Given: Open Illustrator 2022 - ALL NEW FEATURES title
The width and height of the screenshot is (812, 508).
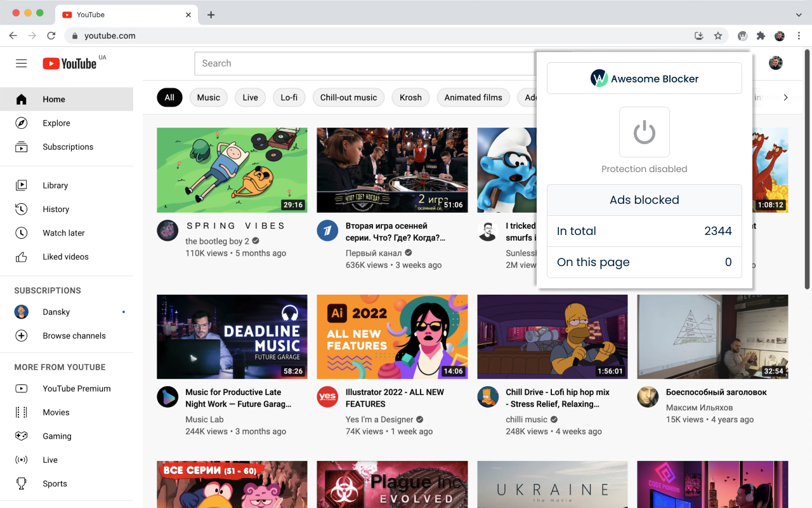Looking at the screenshot, I should (x=395, y=398).
